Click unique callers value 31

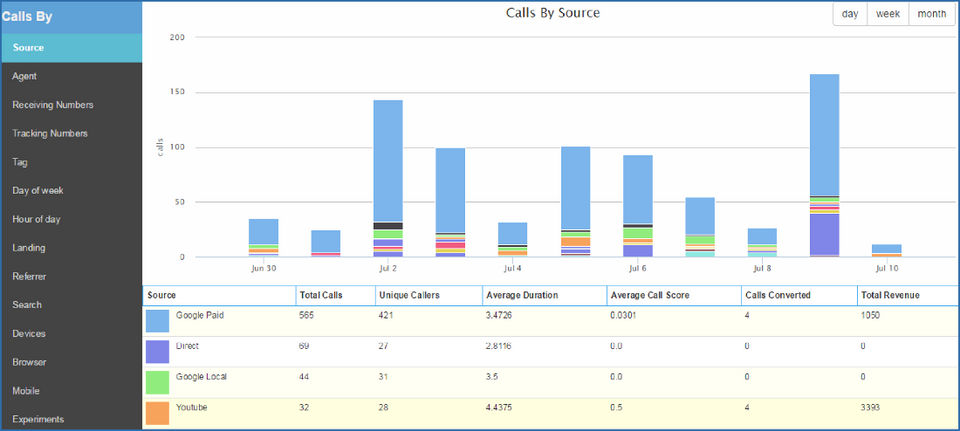384,377
